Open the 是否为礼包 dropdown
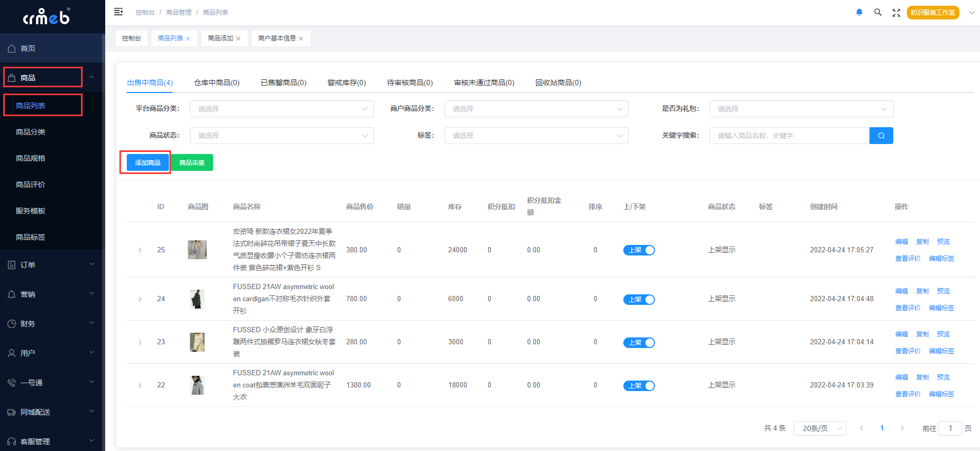 (802, 109)
